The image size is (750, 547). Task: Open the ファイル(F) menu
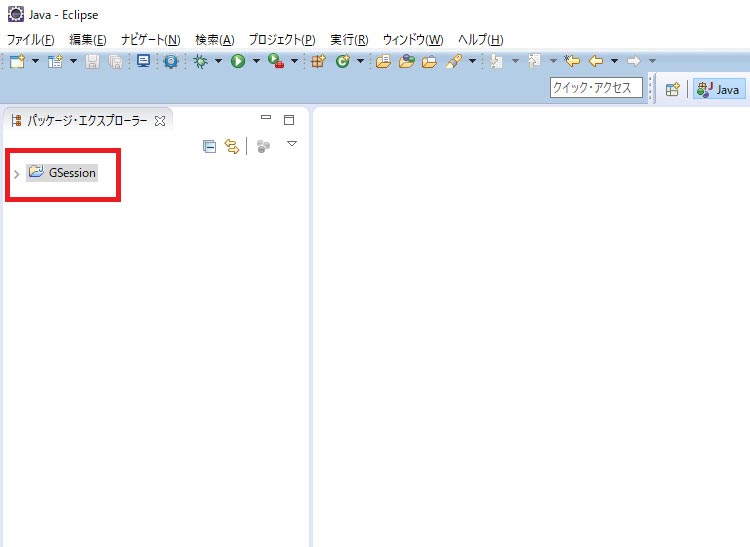click(x=30, y=40)
